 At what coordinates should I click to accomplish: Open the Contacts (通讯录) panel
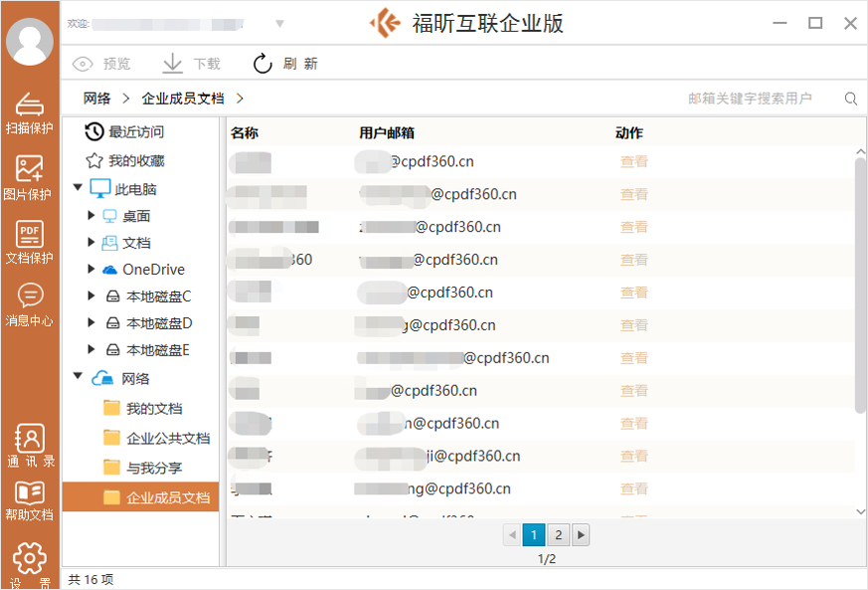click(x=31, y=446)
